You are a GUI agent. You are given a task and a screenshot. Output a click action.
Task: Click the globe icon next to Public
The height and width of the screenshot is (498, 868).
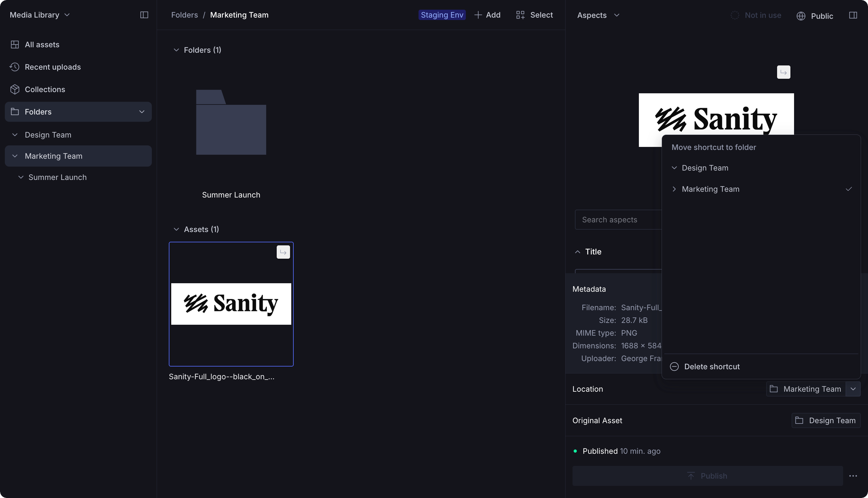pos(801,16)
